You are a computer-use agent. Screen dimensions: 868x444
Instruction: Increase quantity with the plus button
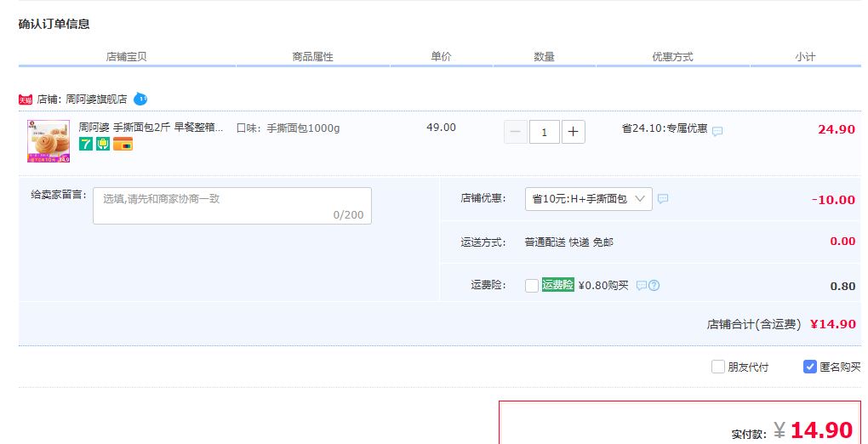(574, 132)
